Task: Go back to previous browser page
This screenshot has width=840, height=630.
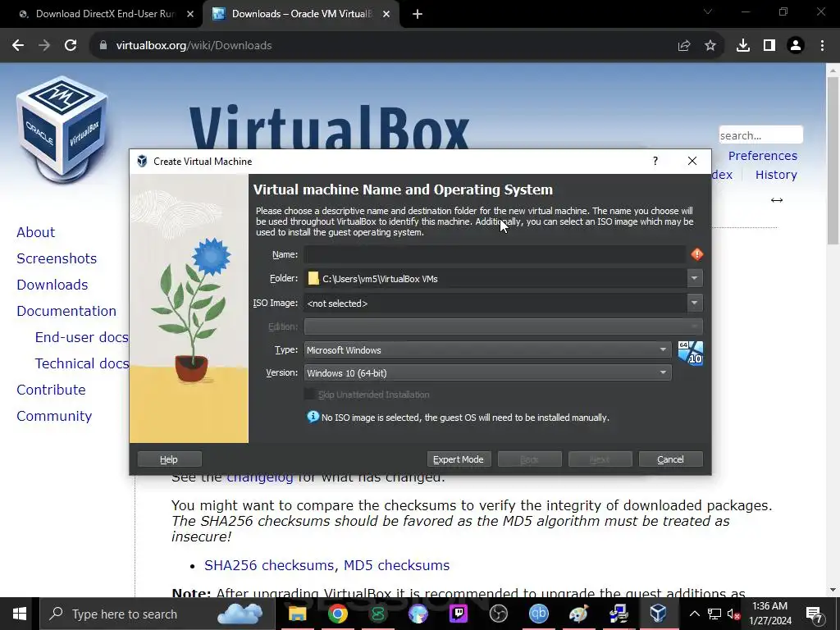Action: coord(18,46)
